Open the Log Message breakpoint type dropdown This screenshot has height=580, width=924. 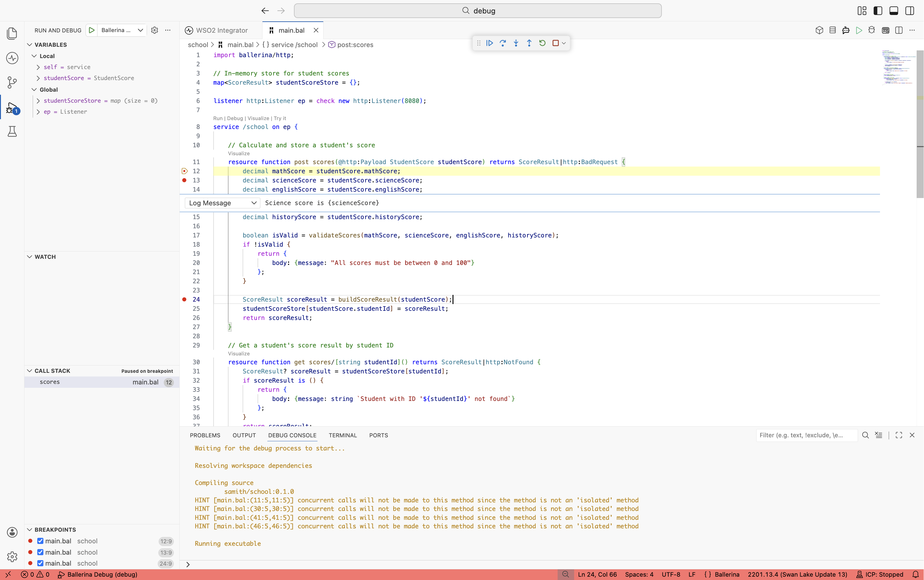tap(222, 203)
